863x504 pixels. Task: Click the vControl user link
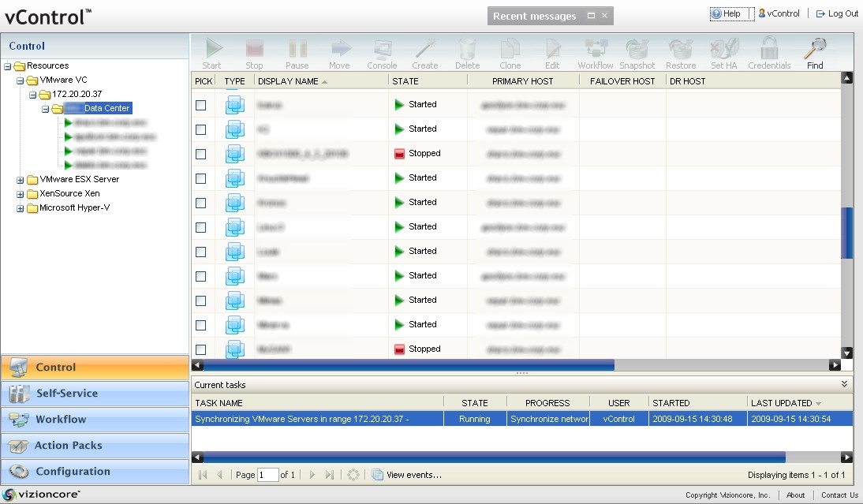779,13
